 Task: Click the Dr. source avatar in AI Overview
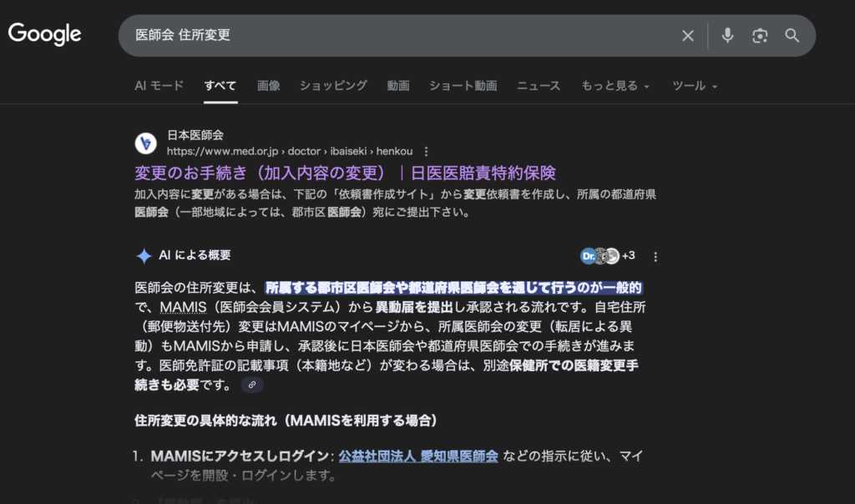point(589,255)
